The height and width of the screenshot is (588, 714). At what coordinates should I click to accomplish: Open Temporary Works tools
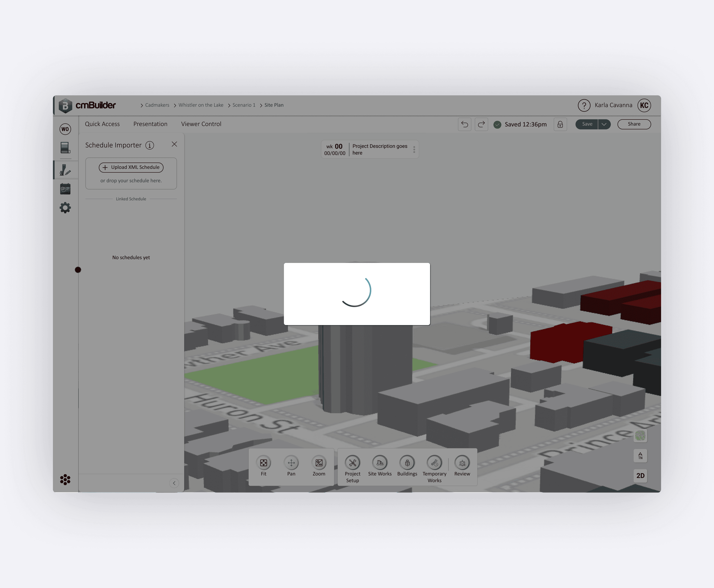pyautogui.click(x=434, y=463)
